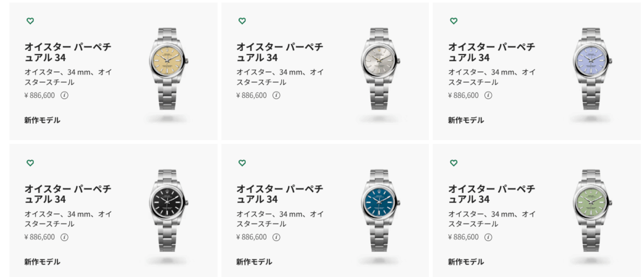Favorite the silver dial watch with heart icon

pos(242,21)
